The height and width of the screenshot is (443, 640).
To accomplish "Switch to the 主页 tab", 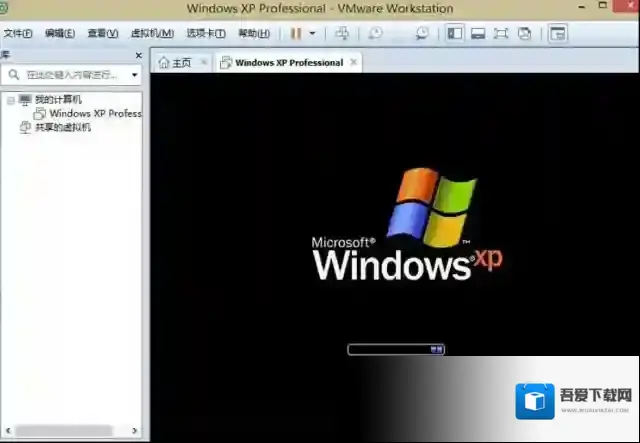I will pyautogui.click(x=174, y=62).
